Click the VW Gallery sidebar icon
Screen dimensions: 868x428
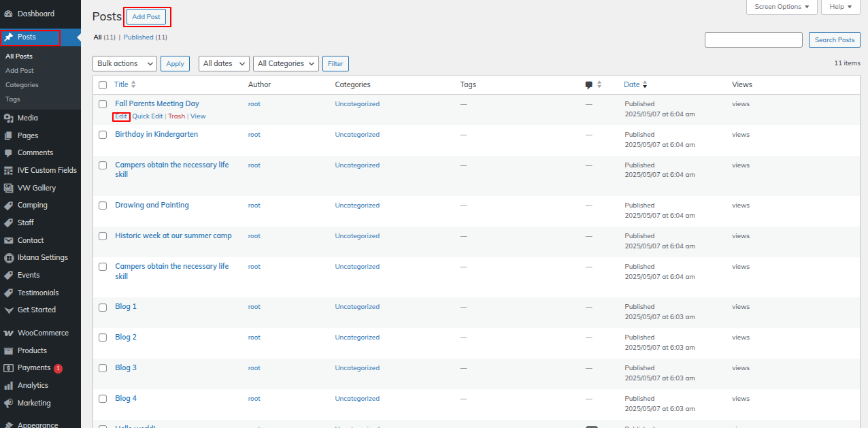[x=8, y=188]
